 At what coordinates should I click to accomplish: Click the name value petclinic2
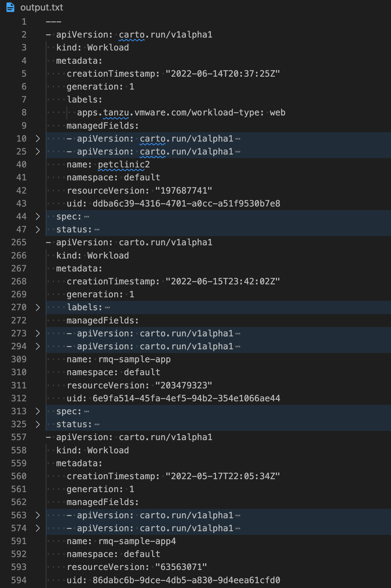(x=124, y=165)
